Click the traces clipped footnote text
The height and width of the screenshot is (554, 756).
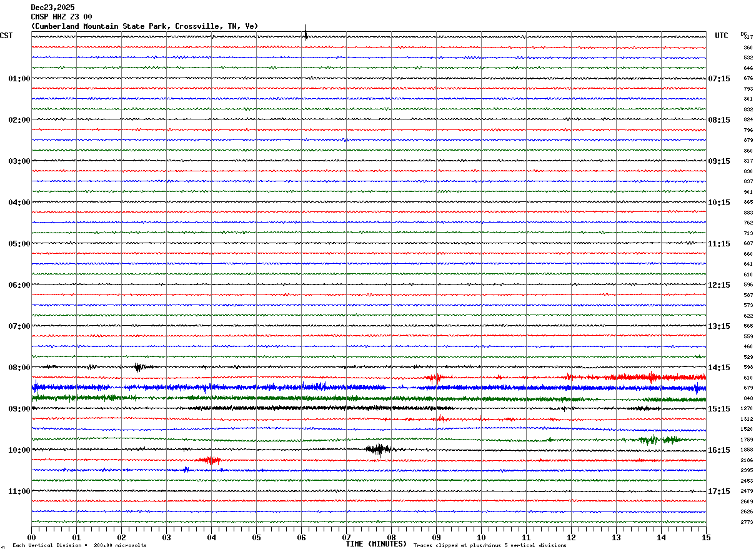pyautogui.click(x=490, y=546)
